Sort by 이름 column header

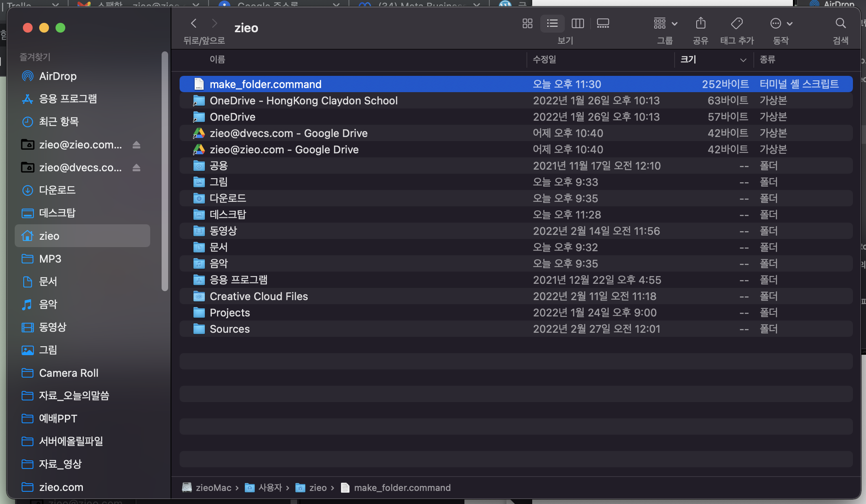(218, 60)
